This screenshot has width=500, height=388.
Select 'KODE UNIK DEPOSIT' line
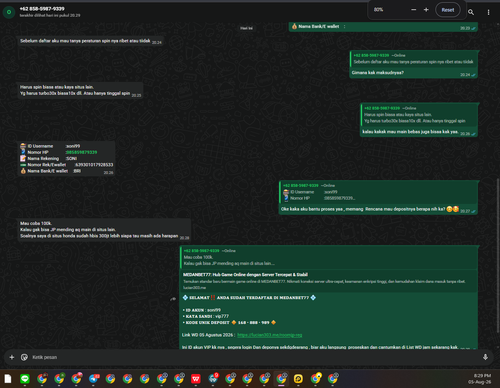click(x=229, y=322)
